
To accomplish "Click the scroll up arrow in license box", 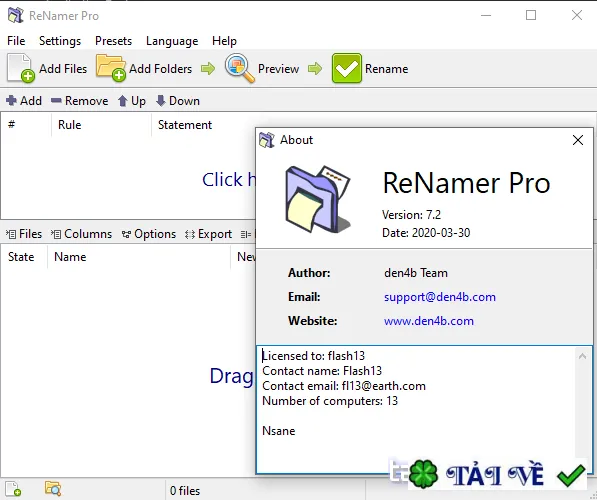I will (x=582, y=356).
